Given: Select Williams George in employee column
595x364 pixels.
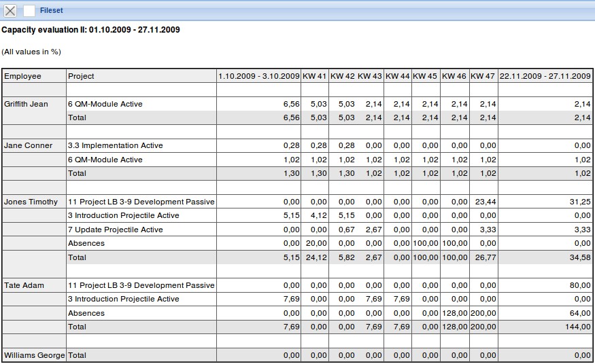Looking at the screenshot, I should tap(34, 355).
